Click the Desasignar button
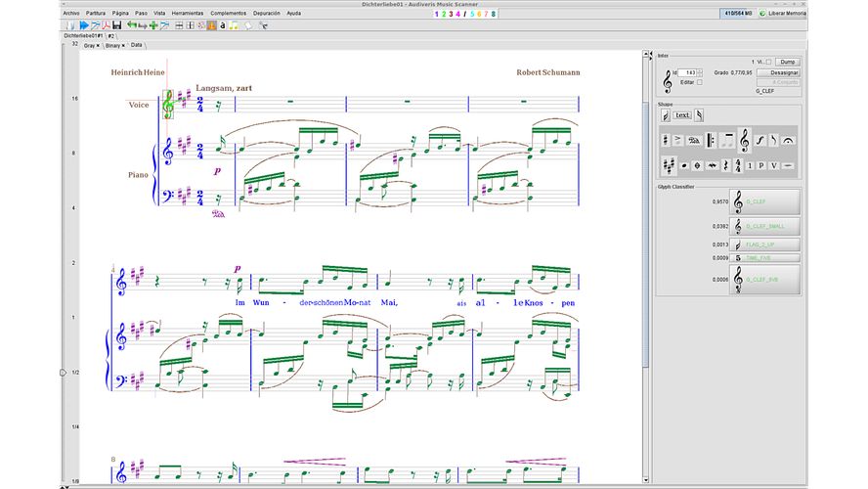The image size is (868, 489). (778, 72)
